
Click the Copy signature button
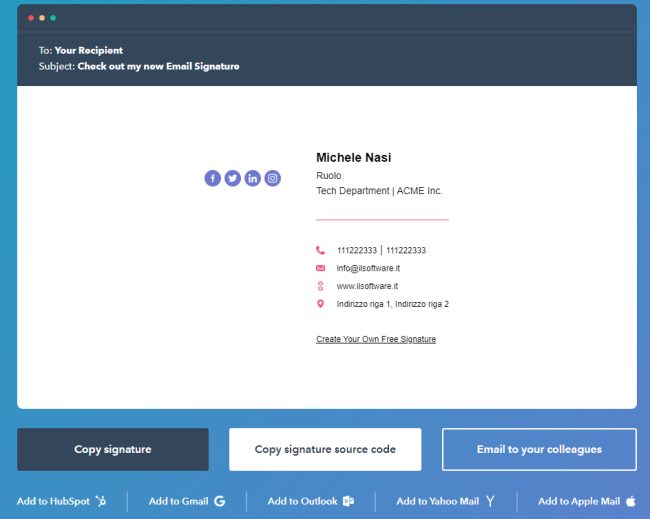113,449
